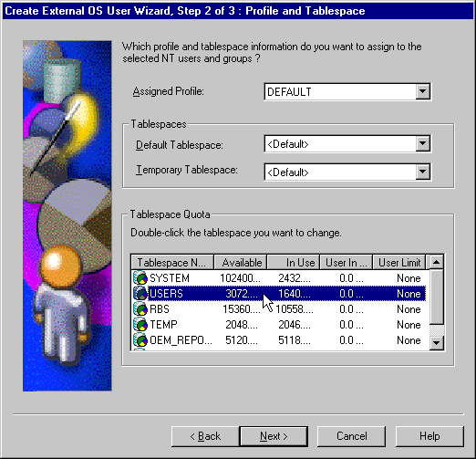Sort by Tablespace Name column header
Image resolution: width=476 pixels, height=459 pixels.
pos(172,262)
